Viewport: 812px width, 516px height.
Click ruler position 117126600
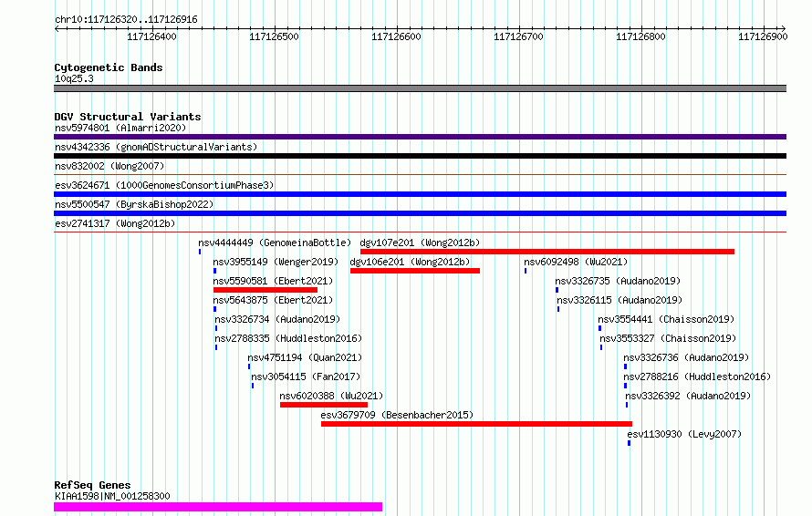(x=396, y=36)
